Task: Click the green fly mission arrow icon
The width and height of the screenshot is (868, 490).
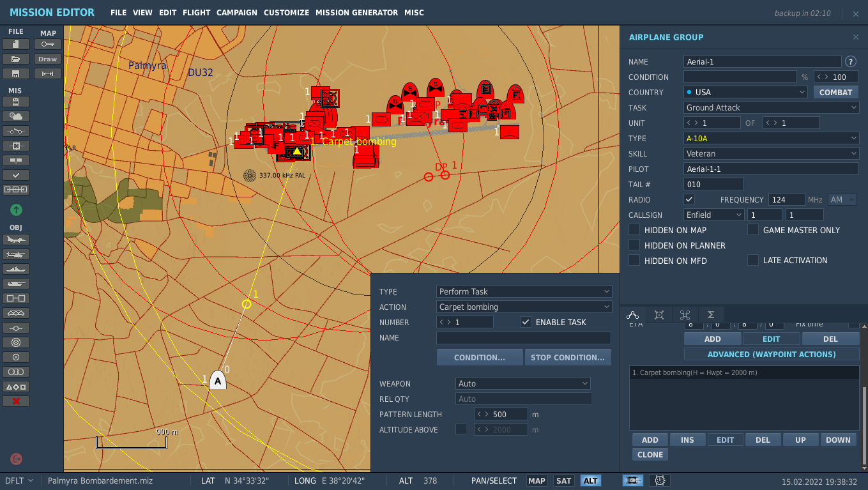Action: [16, 210]
